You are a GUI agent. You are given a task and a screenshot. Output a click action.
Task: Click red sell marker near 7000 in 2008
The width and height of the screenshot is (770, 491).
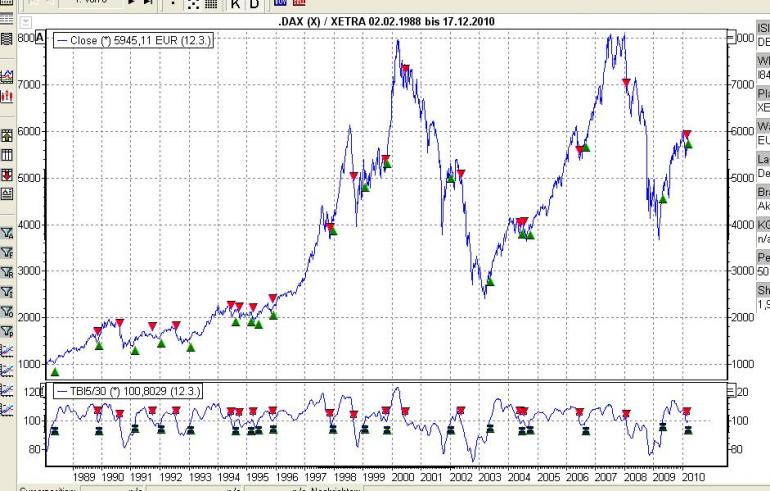626,82
